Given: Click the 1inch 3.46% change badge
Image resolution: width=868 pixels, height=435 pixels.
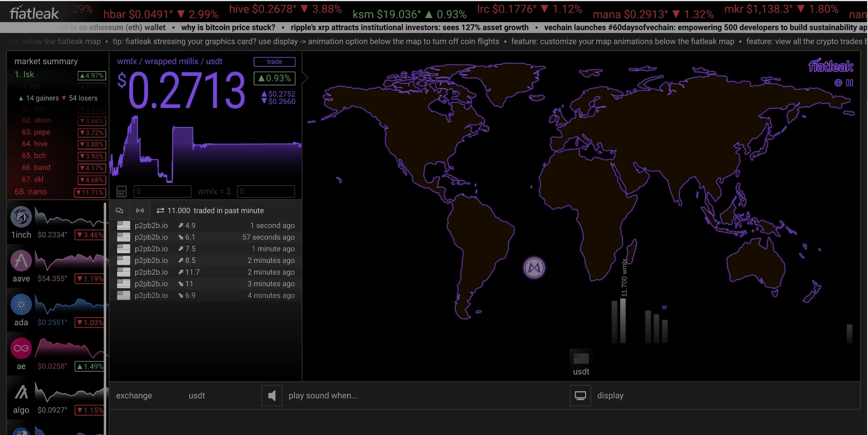Looking at the screenshot, I should tap(90, 235).
